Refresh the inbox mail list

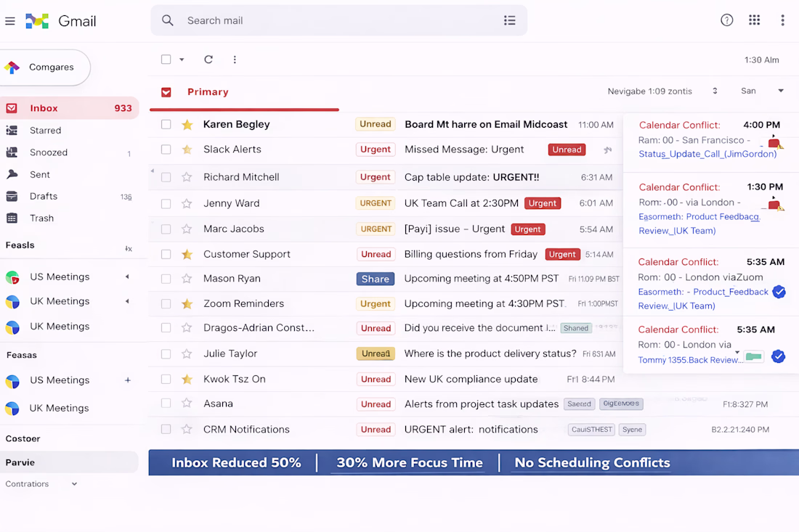[208, 60]
